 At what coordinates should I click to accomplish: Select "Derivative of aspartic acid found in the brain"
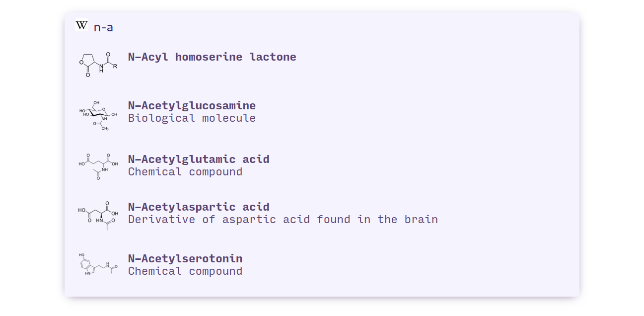pyautogui.click(x=283, y=220)
